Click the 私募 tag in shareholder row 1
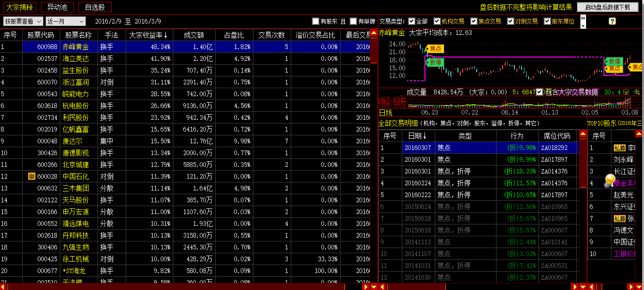This screenshot has width=644, height=290. pyautogui.click(x=619, y=148)
